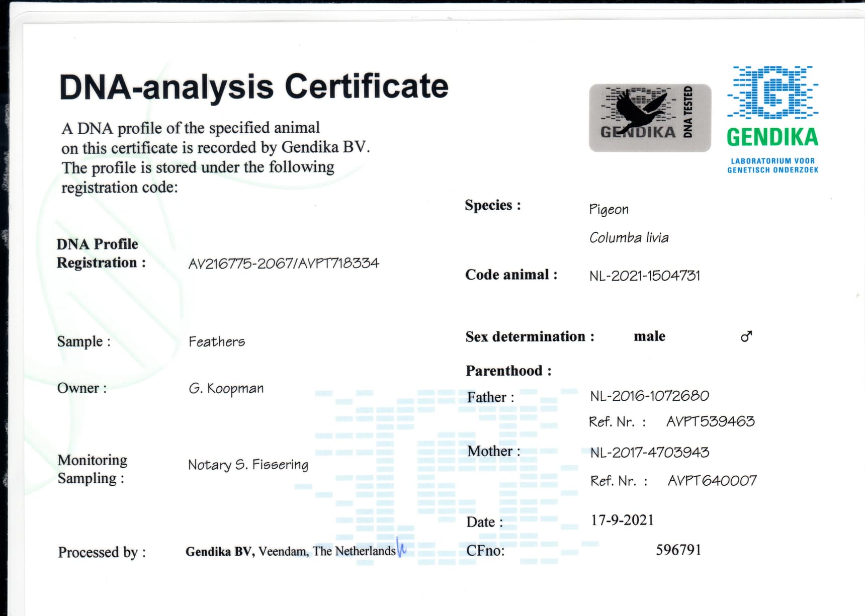Click the blue Gendika pixel logo
The height and width of the screenshot is (616, 865).
(772, 93)
